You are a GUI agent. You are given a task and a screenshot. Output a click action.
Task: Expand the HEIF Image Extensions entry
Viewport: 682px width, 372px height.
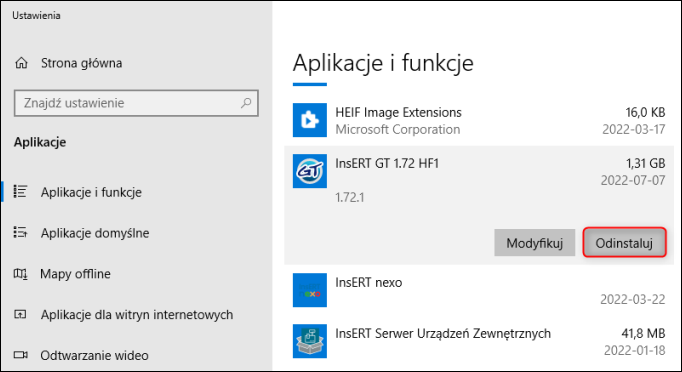479,121
